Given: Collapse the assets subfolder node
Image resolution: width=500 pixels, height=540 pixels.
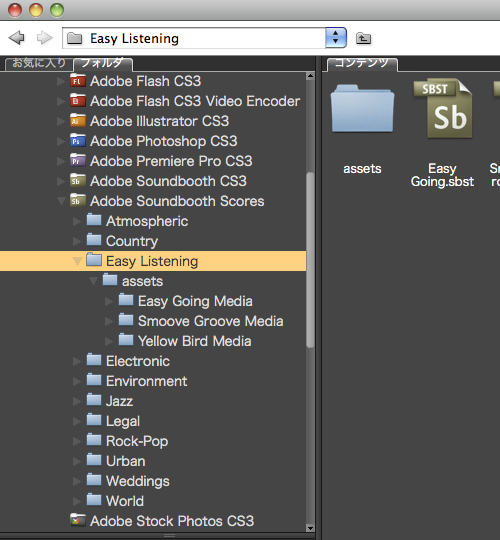Looking at the screenshot, I should [93, 281].
